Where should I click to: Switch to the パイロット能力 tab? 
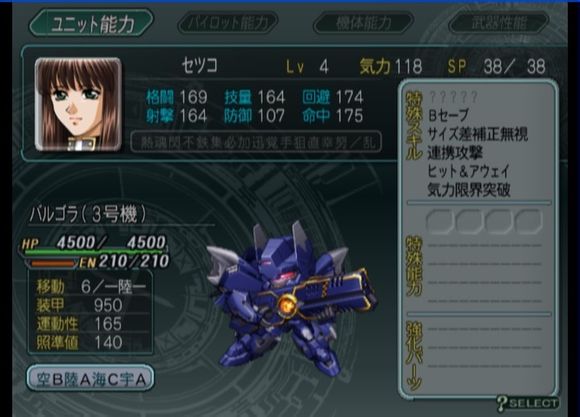pyautogui.click(x=227, y=23)
